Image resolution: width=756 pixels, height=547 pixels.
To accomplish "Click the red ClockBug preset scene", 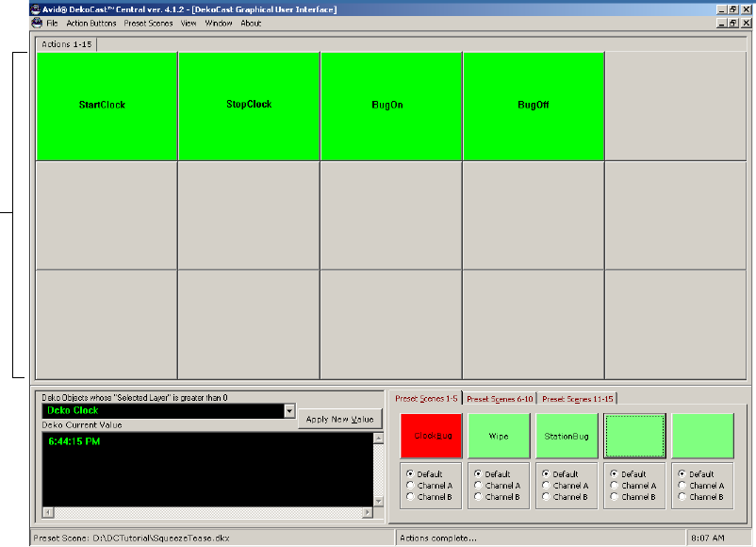I will tap(431, 436).
